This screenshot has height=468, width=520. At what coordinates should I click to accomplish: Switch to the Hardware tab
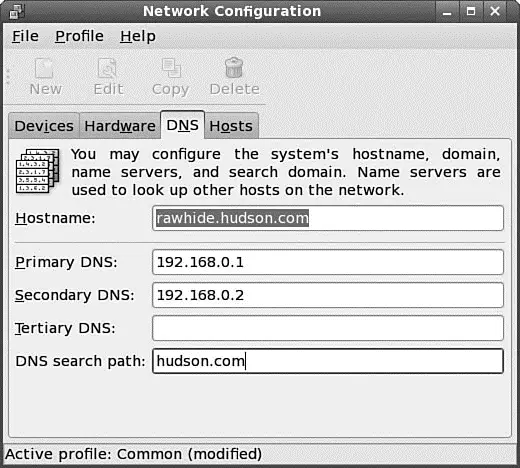pyautogui.click(x=120, y=126)
